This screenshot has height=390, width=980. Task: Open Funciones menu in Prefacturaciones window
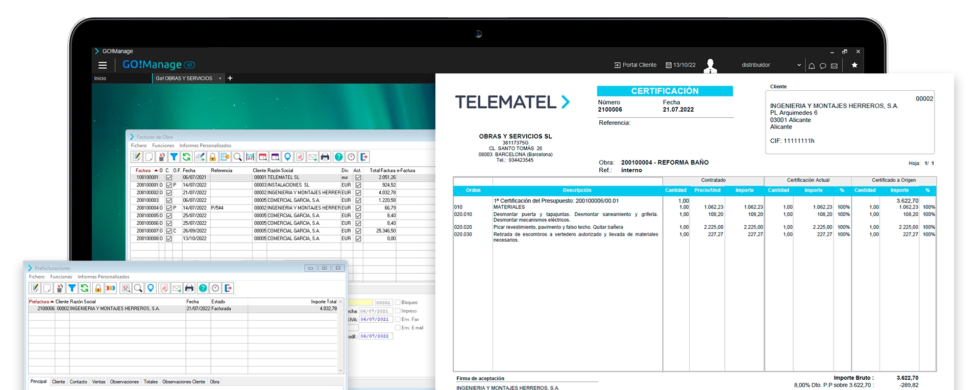61,277
